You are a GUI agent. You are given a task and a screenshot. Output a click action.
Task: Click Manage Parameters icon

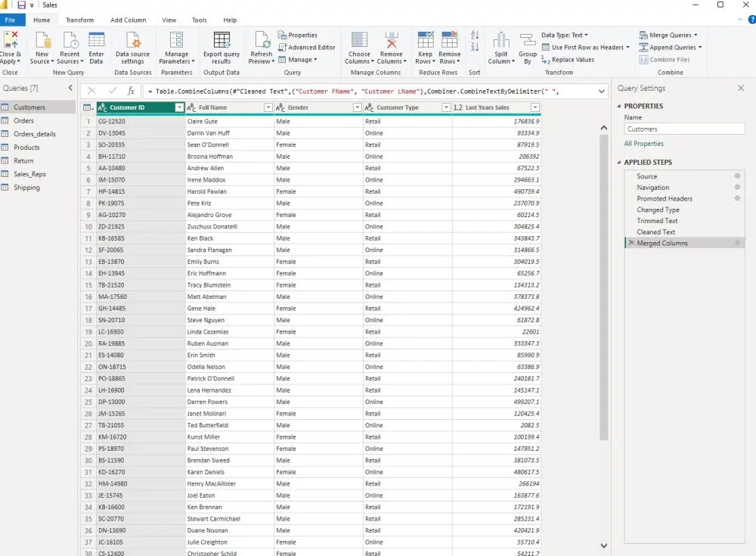(176, 39)
